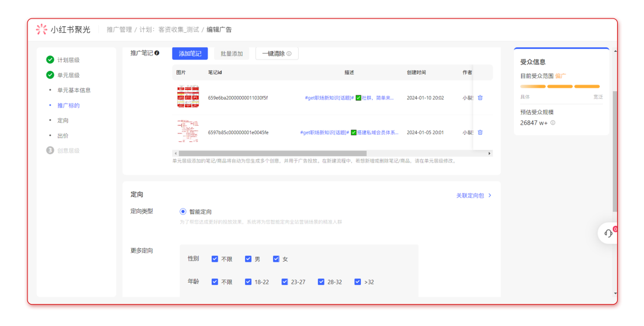This screenshot has height=326, width=644.
Task: Uncheck the 男 gender checkbox
Action: point(248,259)
